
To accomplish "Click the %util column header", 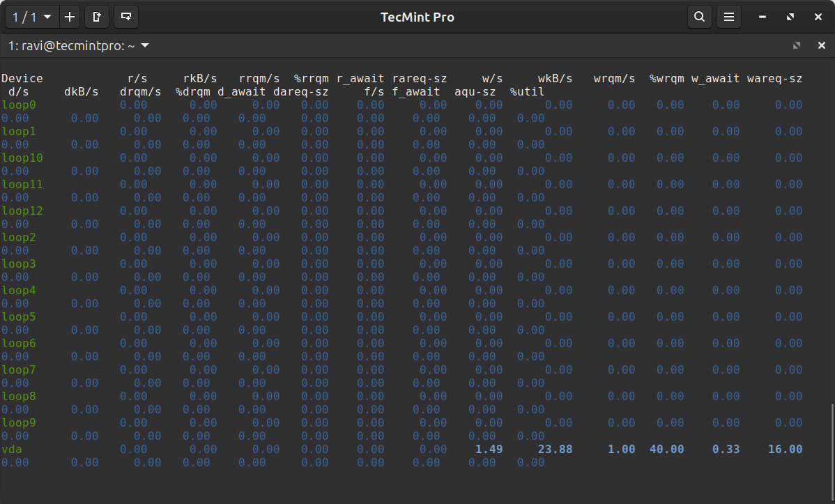I will [527, 91].
